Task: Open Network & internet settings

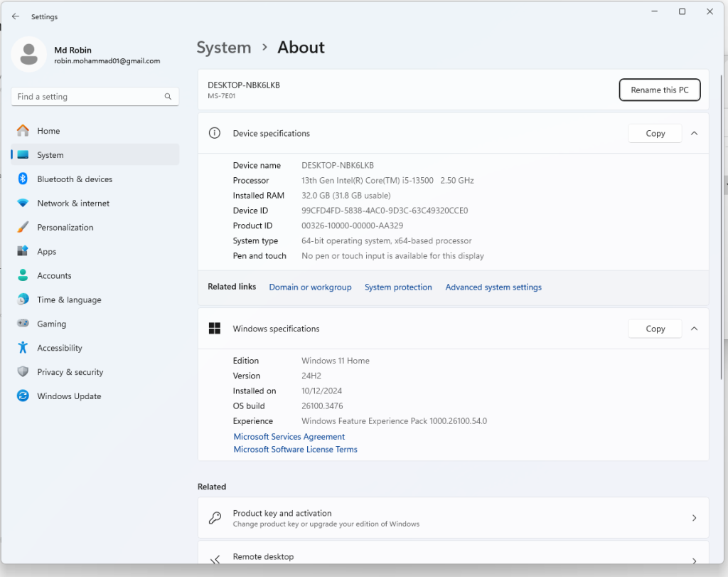Action: click(x=95, y=203)
